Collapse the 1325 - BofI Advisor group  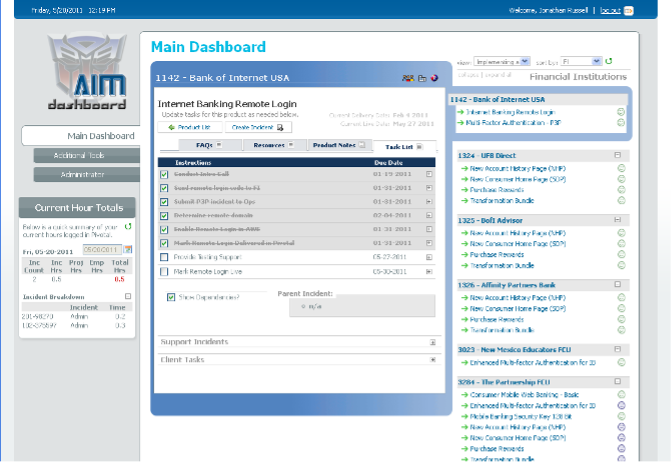(x=618, y=220)
